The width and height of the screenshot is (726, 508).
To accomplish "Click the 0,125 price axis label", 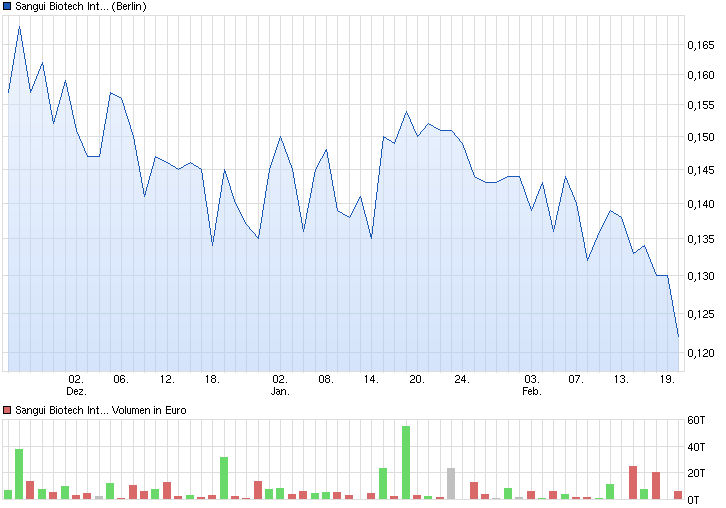I will click(701, 314).
